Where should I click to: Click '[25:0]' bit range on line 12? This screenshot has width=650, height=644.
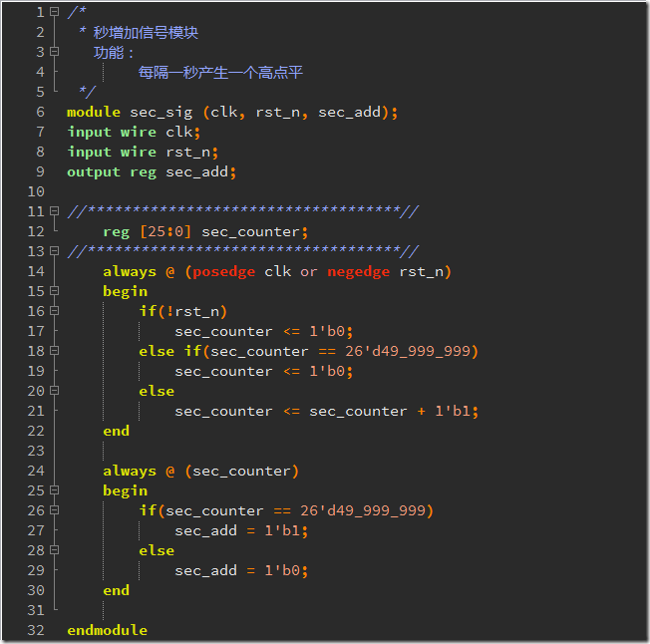point(165,231)
